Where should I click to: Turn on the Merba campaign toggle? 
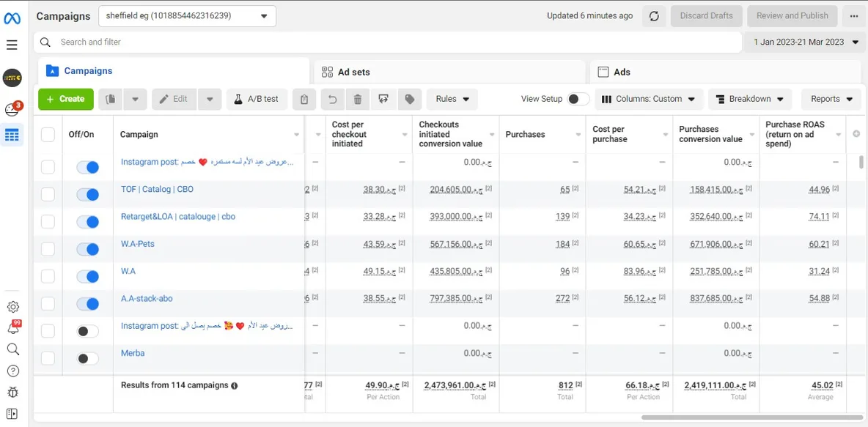pos(87,358)
